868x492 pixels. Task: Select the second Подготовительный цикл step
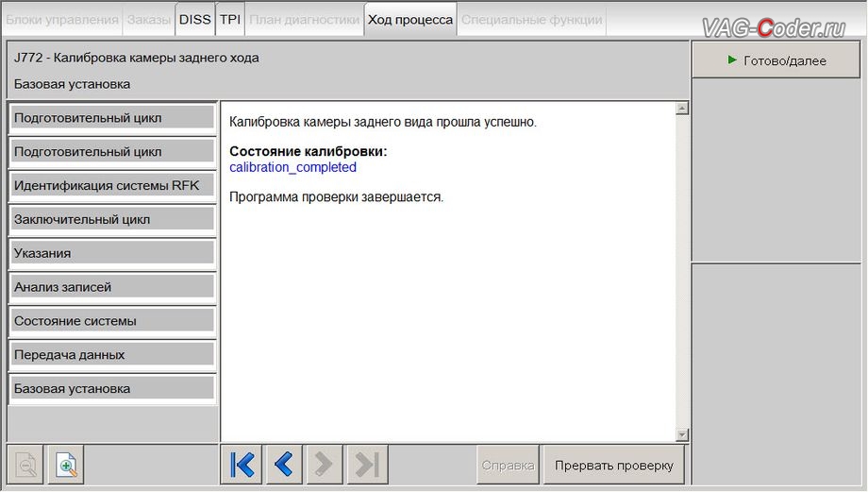tap(112, 151)
